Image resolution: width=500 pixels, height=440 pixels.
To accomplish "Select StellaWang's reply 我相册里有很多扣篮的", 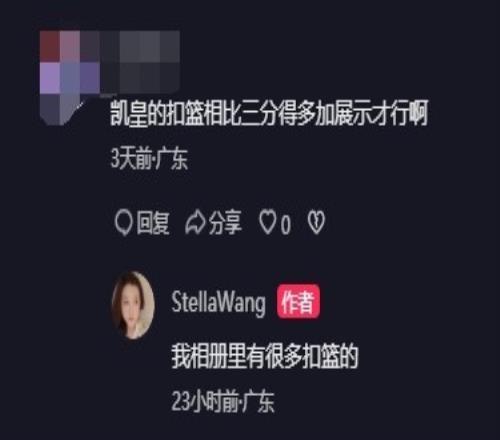I will (x=265, y=357).
